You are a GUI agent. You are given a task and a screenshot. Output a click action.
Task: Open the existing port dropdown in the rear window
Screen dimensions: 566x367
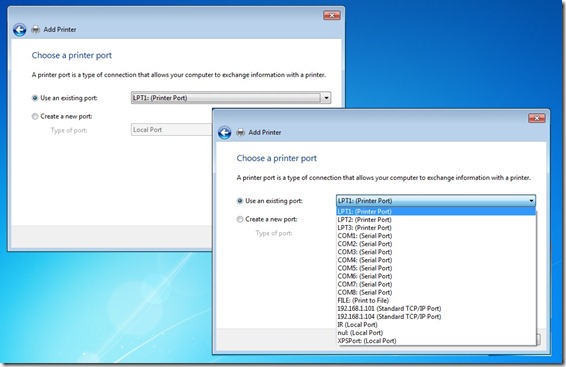click(326, 98)
